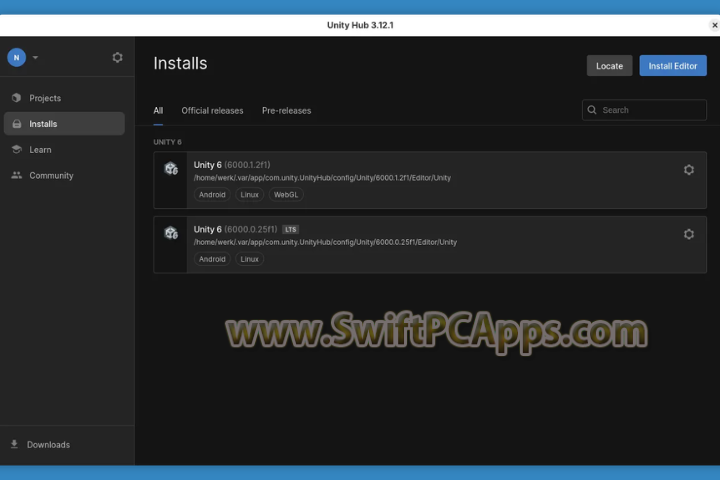Click the Unity 6 (6000.1.2f1) title
This screenshot has height=480, width=720.
coord(232,165)
